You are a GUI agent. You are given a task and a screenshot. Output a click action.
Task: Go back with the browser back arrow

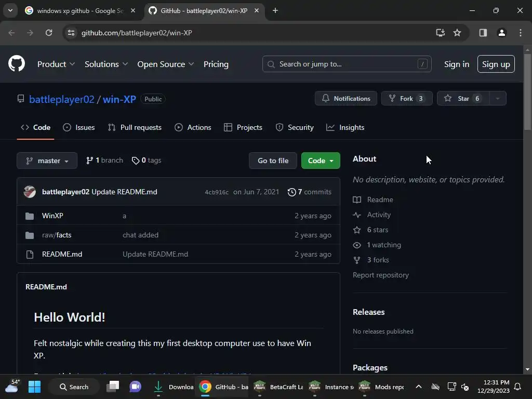click(11, 33)
